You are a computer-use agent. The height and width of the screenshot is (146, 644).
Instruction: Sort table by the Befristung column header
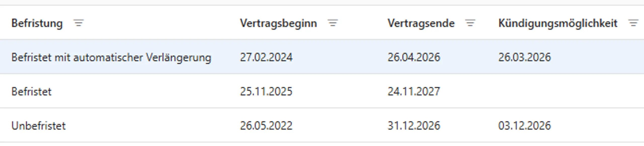tap(37, 23)
